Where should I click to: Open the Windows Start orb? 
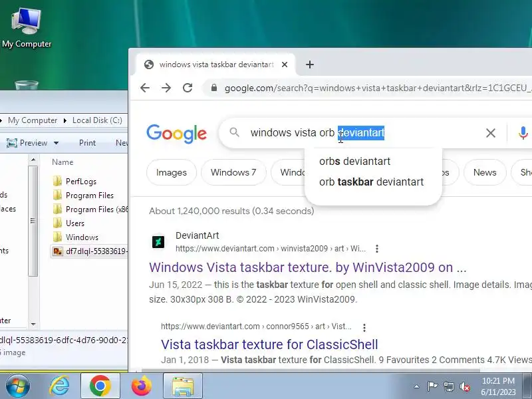tap(18, 386)
